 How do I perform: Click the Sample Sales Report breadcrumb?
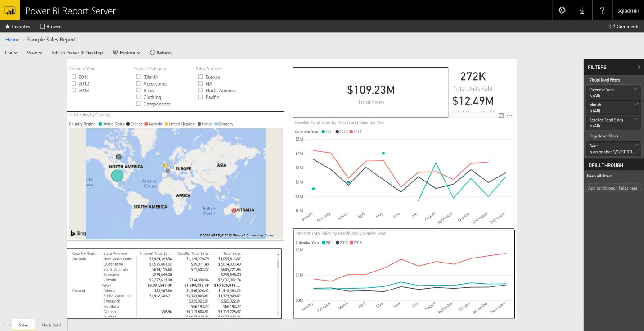pyautogui.click(x=51, y=40)
